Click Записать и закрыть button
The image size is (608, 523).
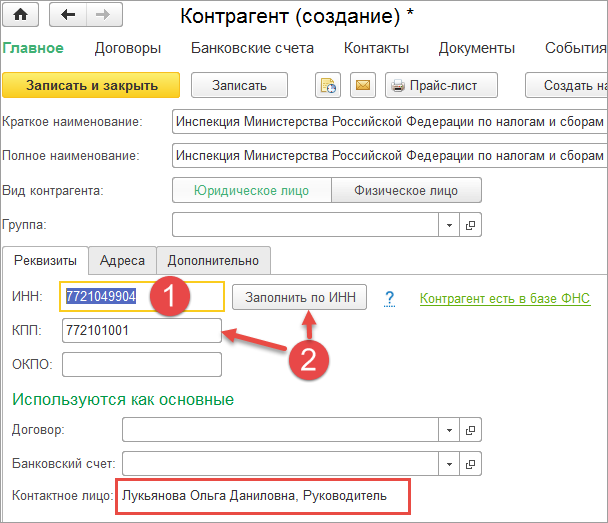(91, 85)
